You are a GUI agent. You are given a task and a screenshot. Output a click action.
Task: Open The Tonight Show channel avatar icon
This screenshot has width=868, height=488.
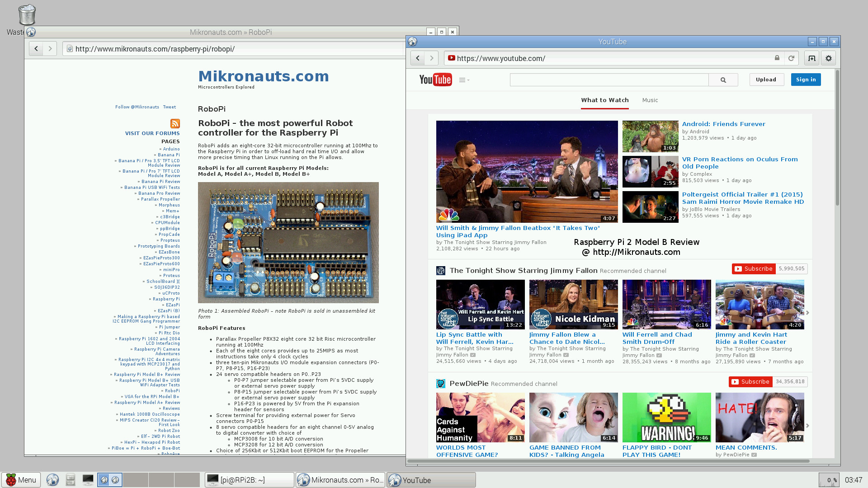point(441,271)
